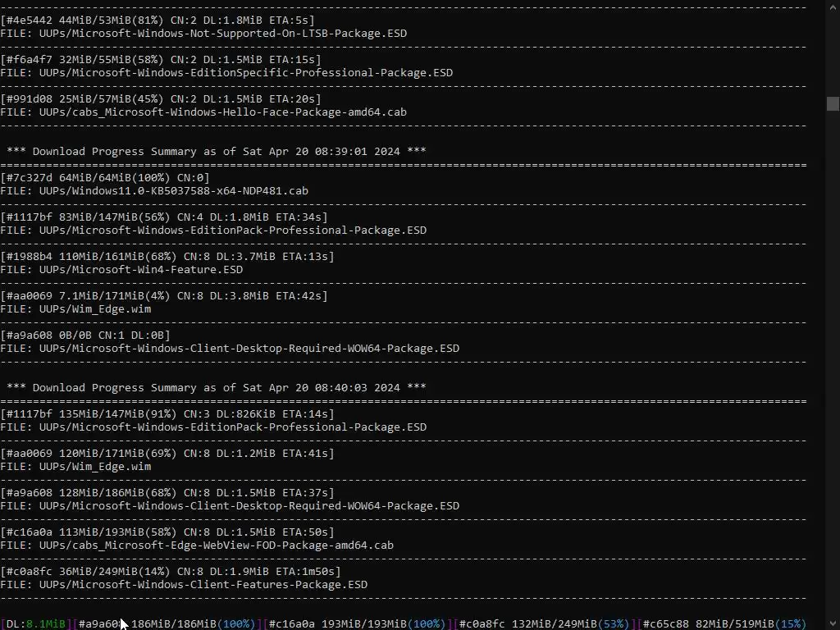Click the #a9a608 128MiB/186MiB(68%) line
The image size is (840, 630).
point(167,493)
